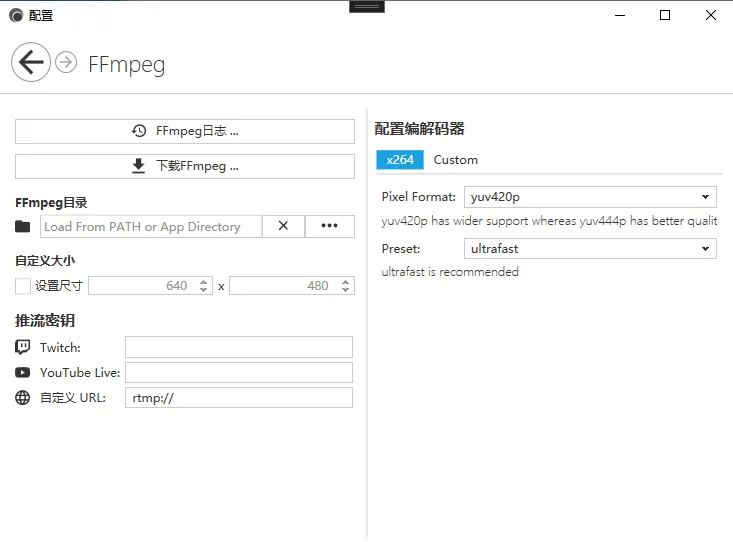Switch to the Custom codec tab

click(x=456, y=160)
